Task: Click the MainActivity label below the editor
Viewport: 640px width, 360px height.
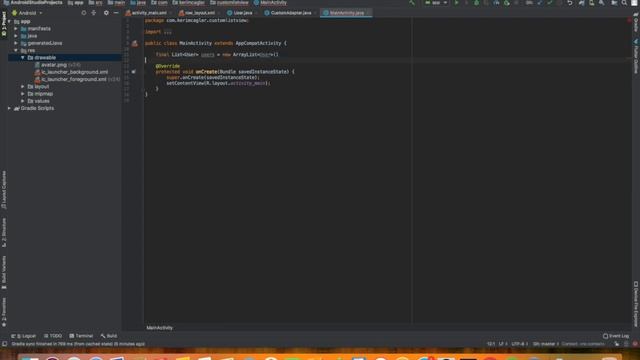Action: 160,328
